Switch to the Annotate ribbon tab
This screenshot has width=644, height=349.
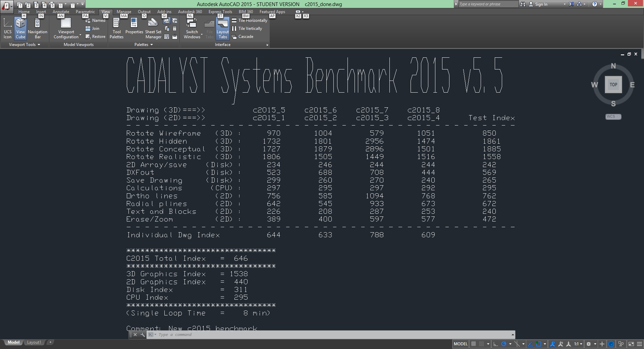click(61, 12)
